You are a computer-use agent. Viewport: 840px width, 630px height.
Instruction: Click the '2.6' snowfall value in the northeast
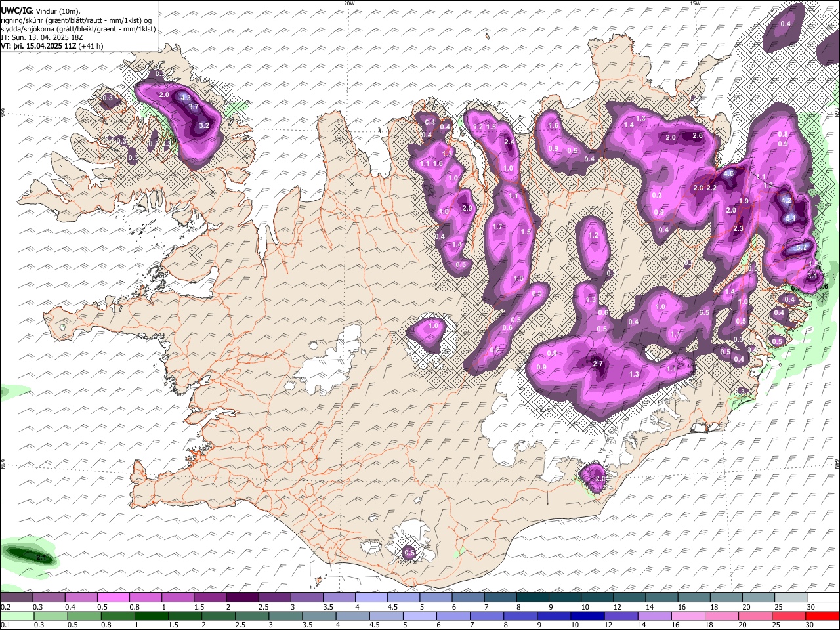[698, 136]
